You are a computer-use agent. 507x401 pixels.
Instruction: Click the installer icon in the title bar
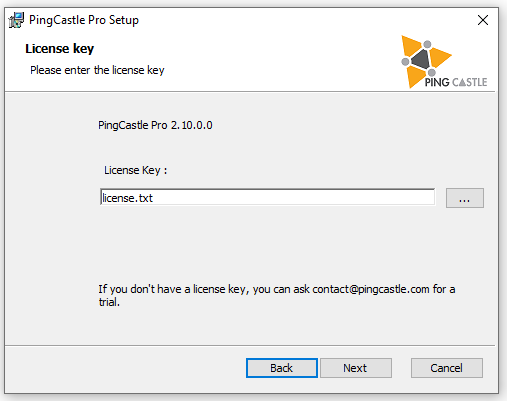[16, 20]
